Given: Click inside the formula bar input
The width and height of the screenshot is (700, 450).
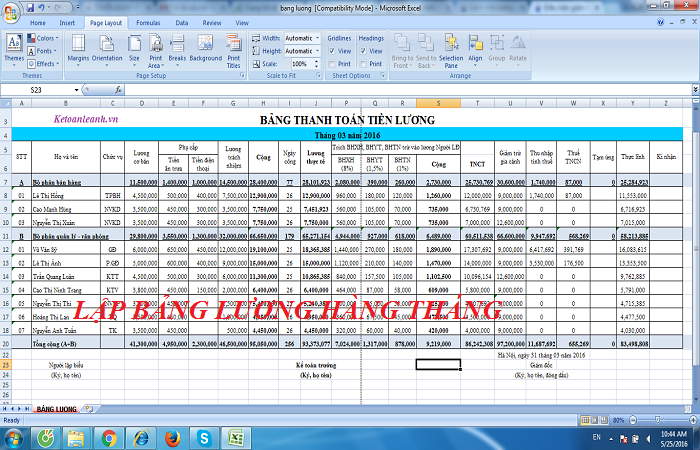Looking at the screenshot, I should point(408,90).
